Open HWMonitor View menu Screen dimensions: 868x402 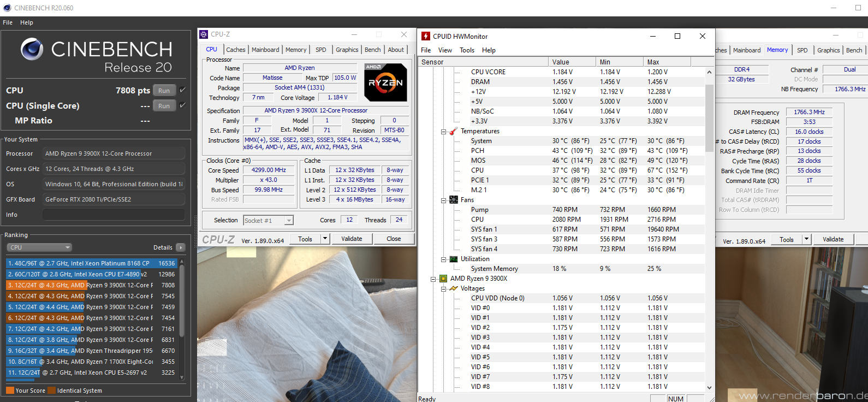445,50
